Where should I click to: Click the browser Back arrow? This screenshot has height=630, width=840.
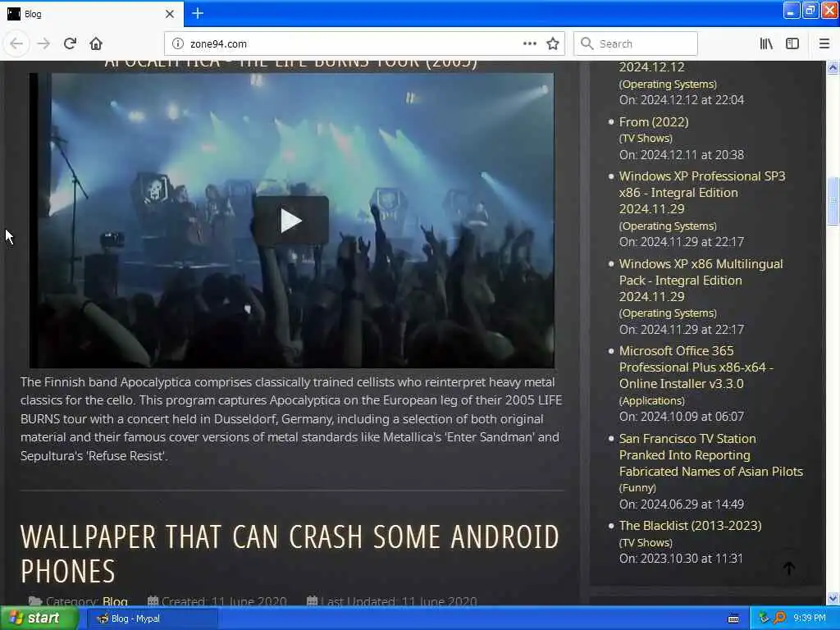[x=16, y=43]
